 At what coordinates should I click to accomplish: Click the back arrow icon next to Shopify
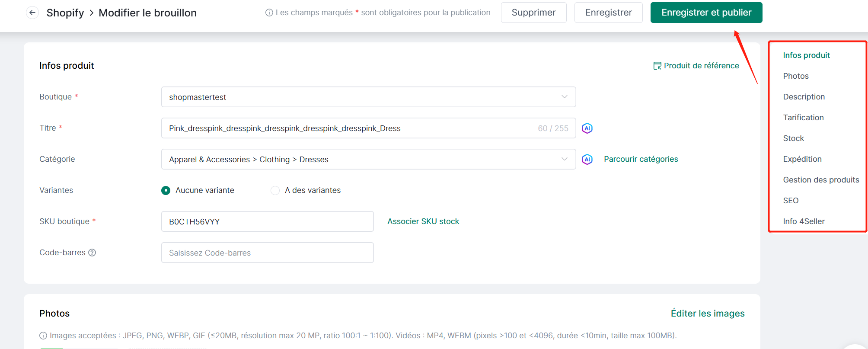[32, 13]
